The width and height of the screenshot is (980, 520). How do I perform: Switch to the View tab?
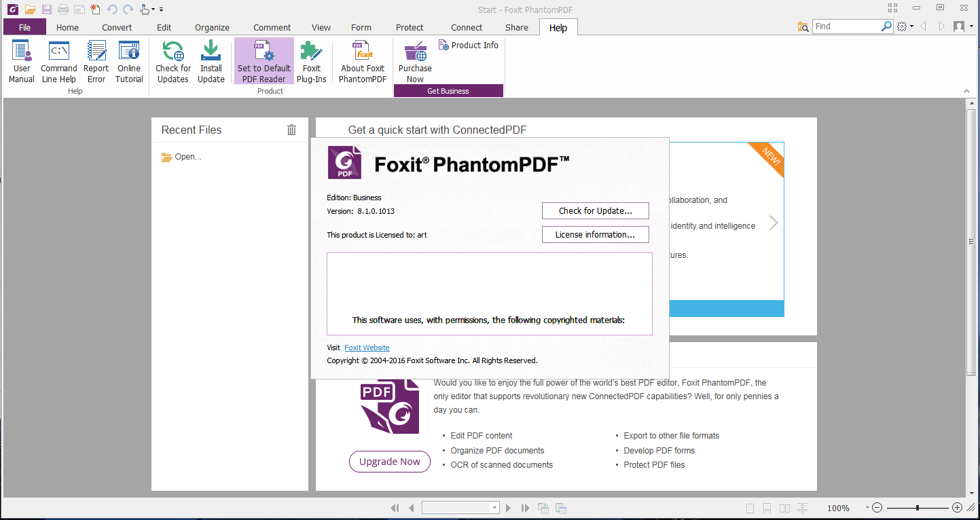point(321,27)
